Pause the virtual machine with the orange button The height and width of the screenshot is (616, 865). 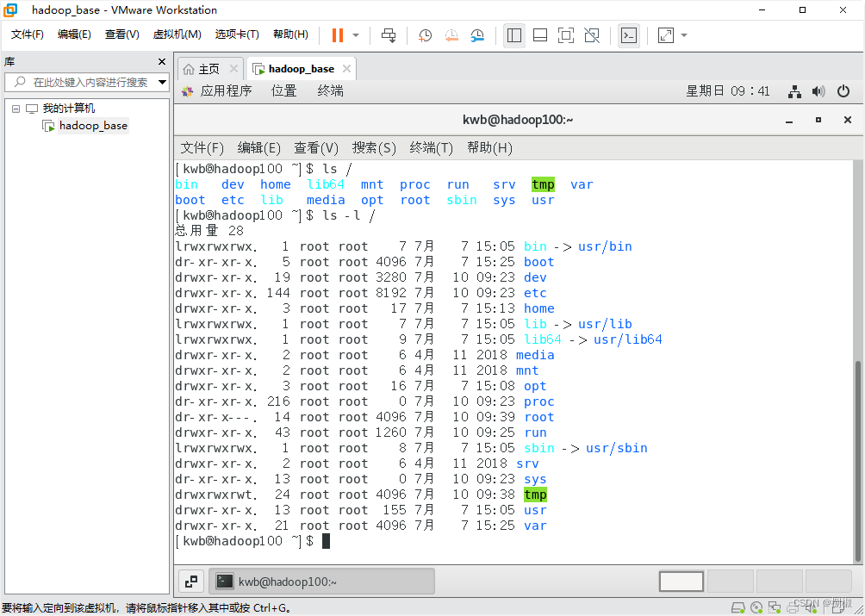pos(338,35)
